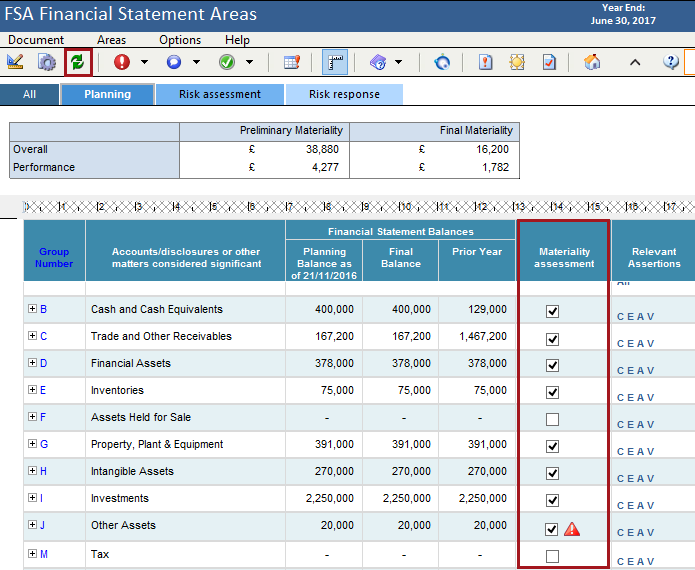
Task: Open the Risk response tab
Action: pyautogui.click(x=344, y=95)
